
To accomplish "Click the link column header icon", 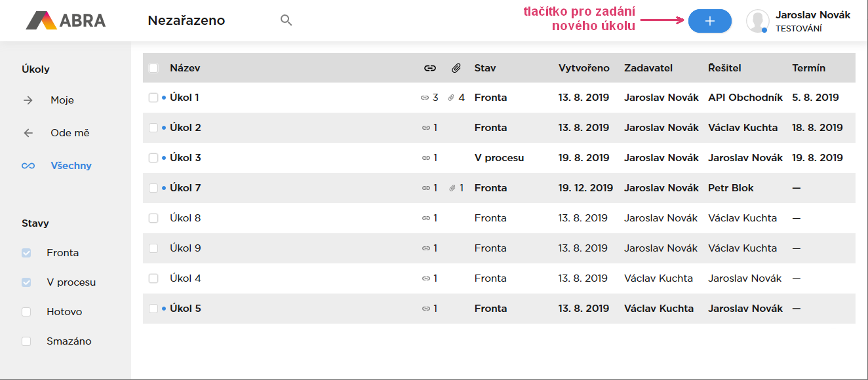I will 430,68.
